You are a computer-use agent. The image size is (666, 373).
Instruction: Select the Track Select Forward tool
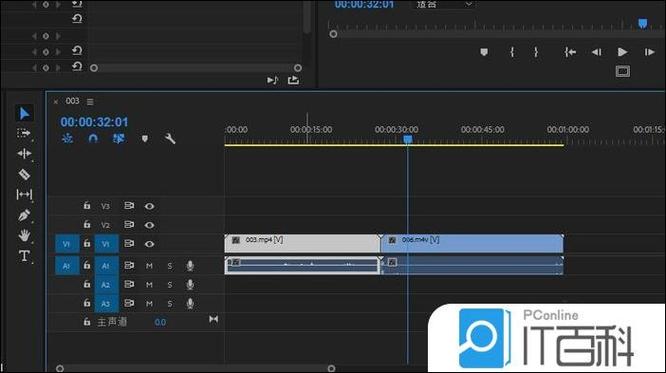24,133
